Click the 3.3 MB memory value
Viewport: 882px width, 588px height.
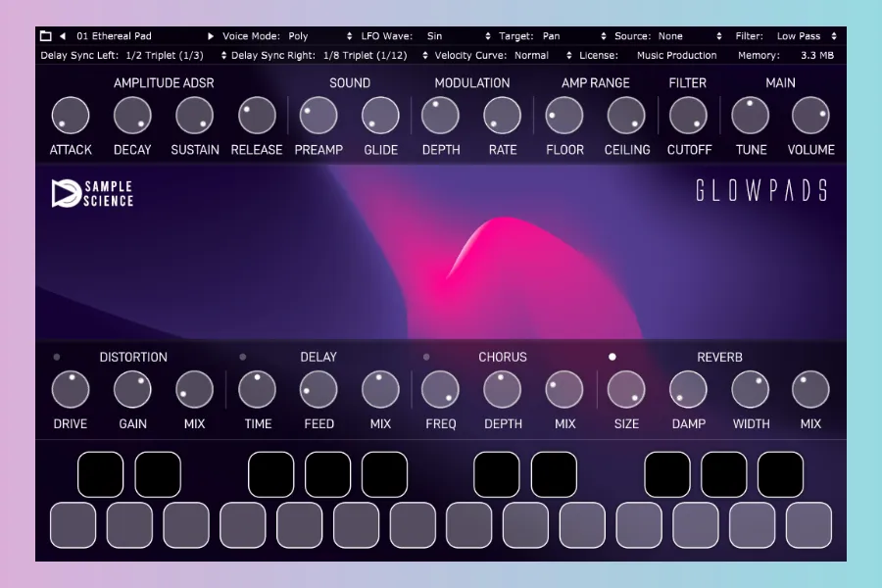pyautogui.click(x=817, y=55)
